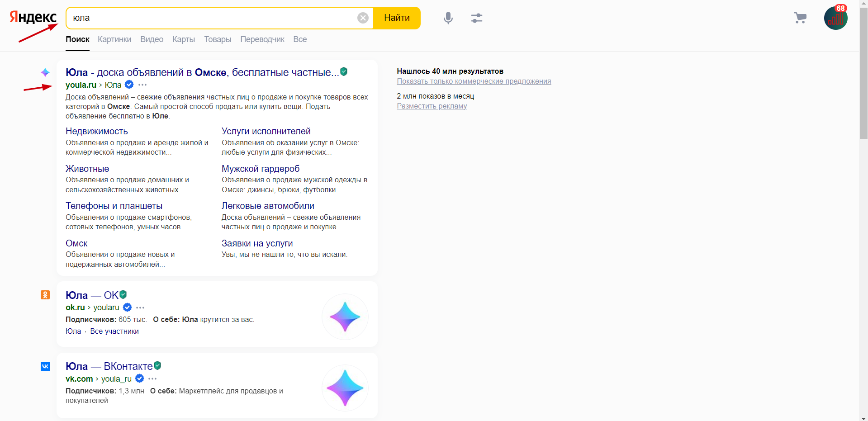Open the Легковые автомобили sitelink
This screenshot has width=868, height=421.
[x=268, y=206]
